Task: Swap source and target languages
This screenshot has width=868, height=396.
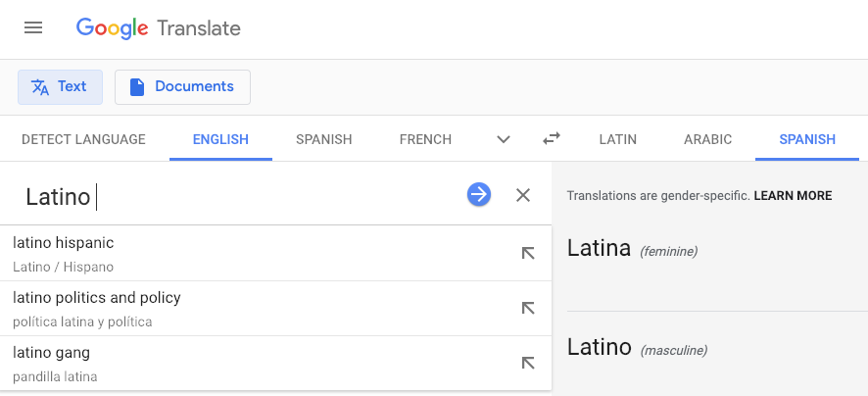Action: tap(552, 139)
